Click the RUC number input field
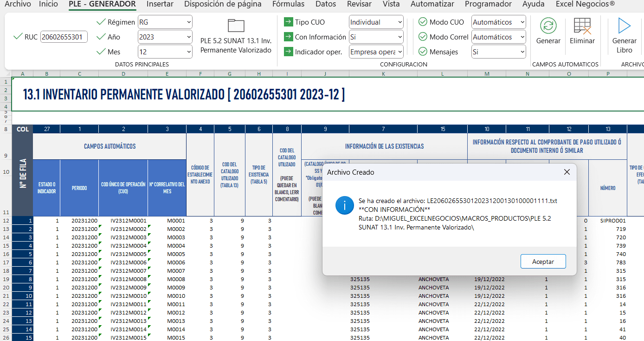 pyautogui.click(x=64, y=37)
